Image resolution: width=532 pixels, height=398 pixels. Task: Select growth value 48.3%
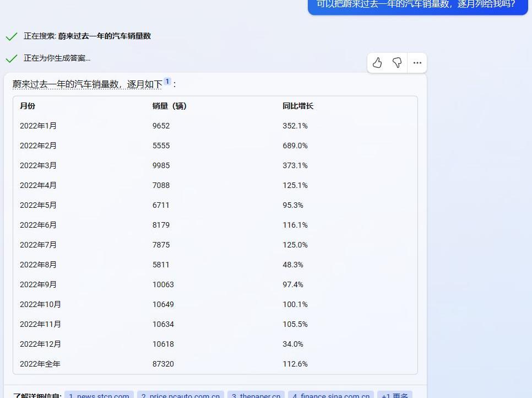click(293, 265)
